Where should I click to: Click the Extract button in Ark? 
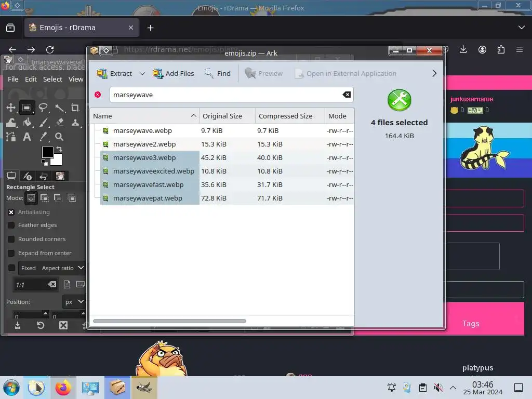tap(115, 73)
